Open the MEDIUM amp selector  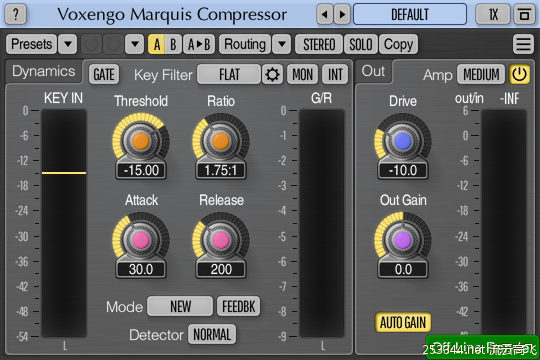coord(481,74)
